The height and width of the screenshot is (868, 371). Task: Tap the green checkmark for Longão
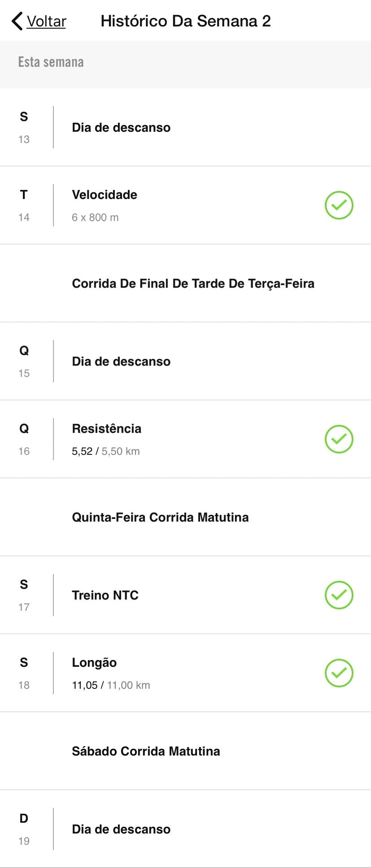(339, 673)
